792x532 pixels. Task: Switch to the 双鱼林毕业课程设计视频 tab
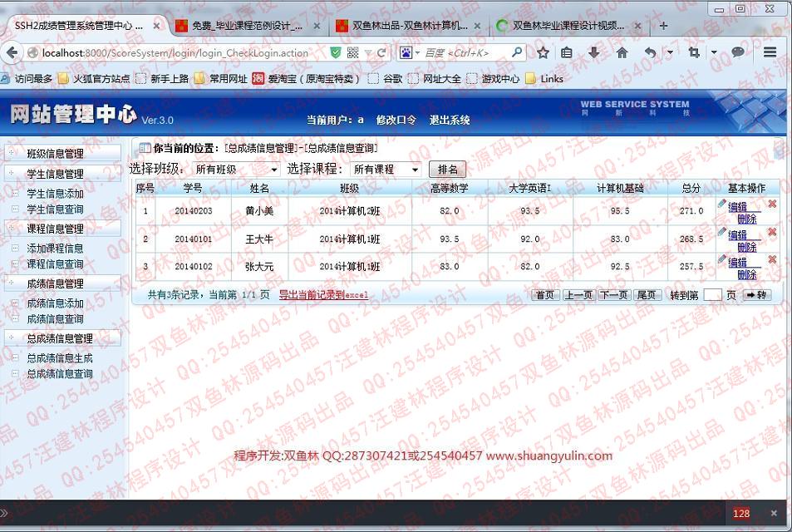point(568,25)
